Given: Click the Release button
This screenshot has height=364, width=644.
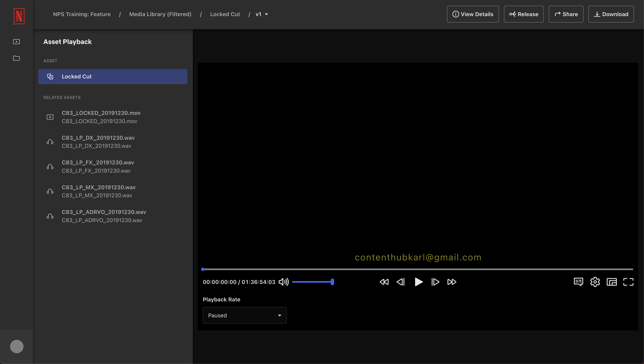Looking at the screenshot, I should [x=524, y=14].
